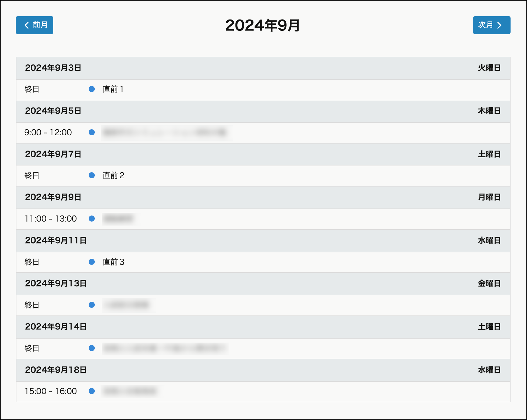Image resolution: width=527 pixels, height=420 pixels.
Task: Go to previous month with 前月 button
Action: click(34, 25)
